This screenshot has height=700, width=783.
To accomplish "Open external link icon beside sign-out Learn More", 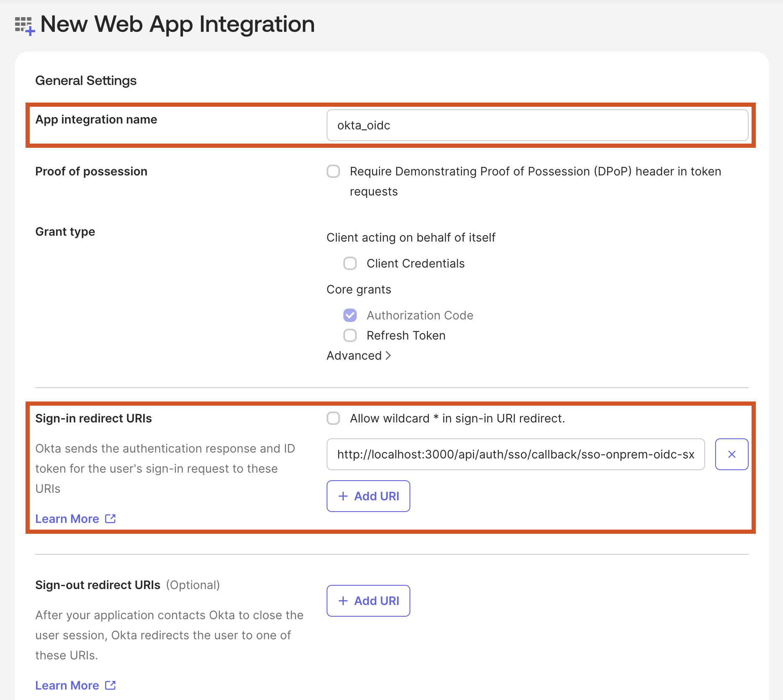I will (111, 685).
